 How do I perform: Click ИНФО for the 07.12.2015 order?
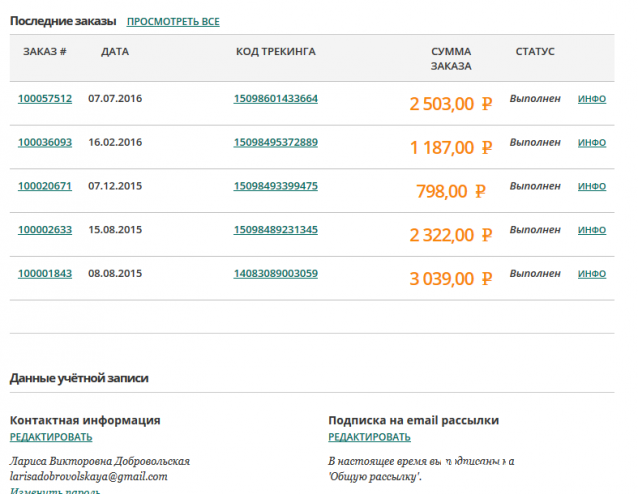[x=592, y=187]
